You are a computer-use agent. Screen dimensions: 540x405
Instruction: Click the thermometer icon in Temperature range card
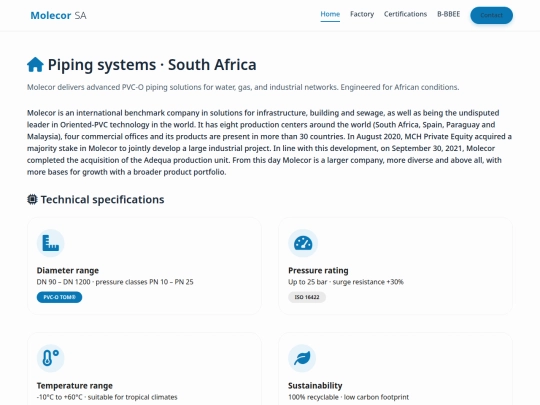click(51, 358)
